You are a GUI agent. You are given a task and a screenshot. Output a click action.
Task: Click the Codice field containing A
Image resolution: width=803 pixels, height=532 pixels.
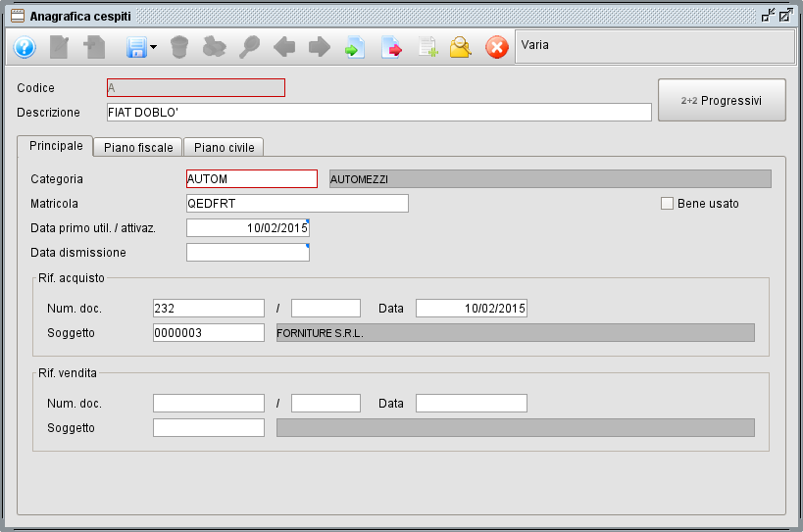[196, 88]
